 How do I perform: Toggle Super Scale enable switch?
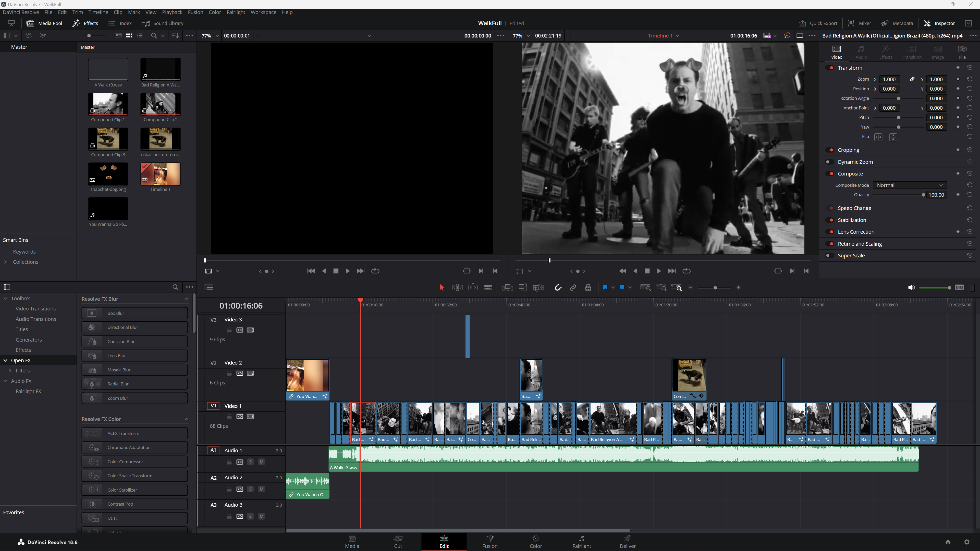coord(829,256)
